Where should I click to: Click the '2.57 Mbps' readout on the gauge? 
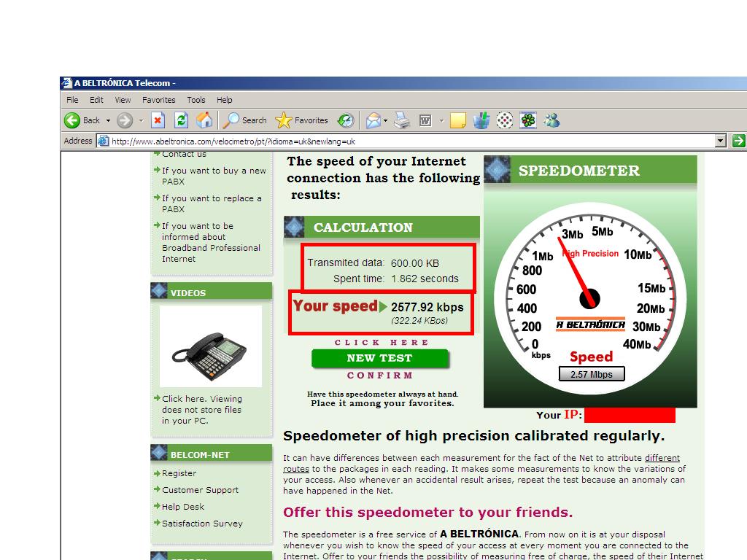(x=591, y=374)
